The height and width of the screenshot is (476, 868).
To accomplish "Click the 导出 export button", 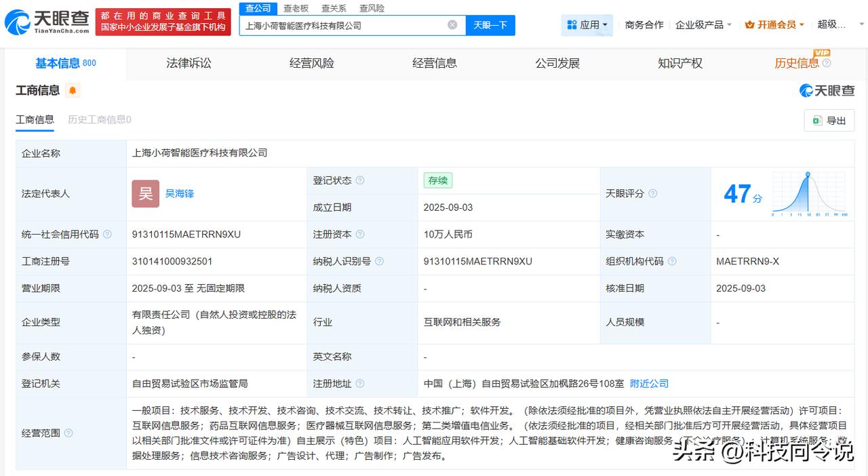I will point(829,121).
